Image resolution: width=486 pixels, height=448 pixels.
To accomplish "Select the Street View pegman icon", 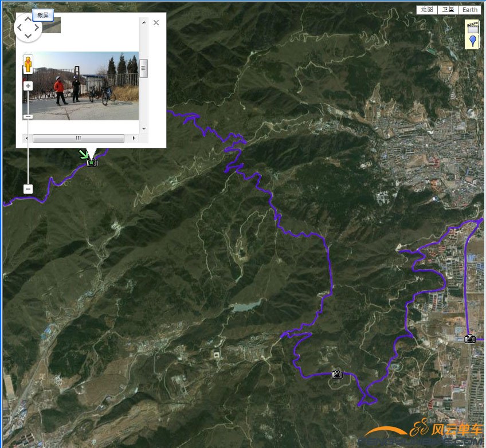I will tap(28, 64).
